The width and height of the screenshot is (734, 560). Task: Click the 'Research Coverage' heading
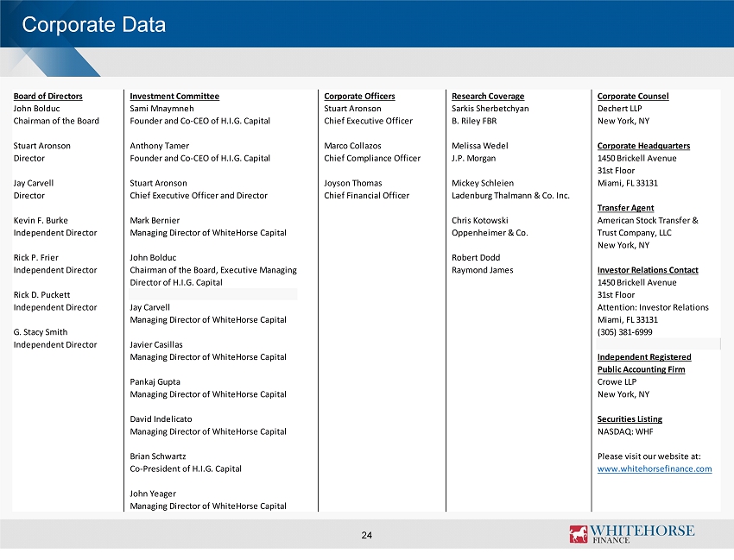click(x=488, y=96)
